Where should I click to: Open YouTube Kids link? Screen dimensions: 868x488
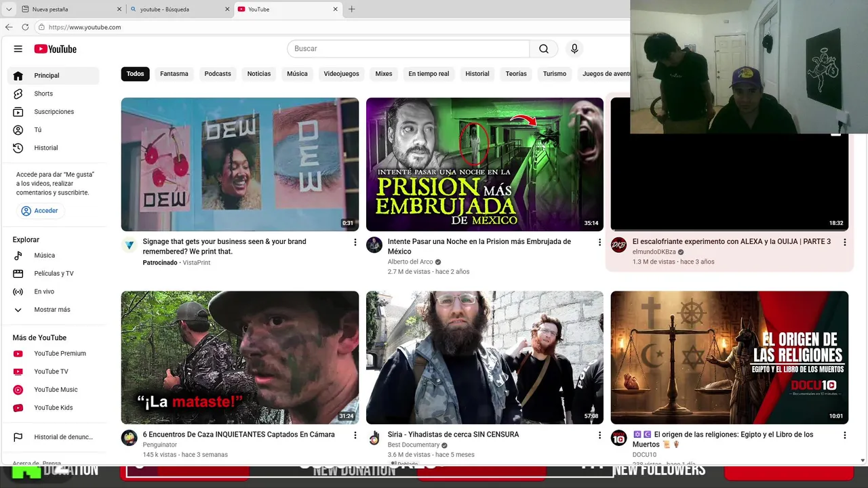pos(54,407)
